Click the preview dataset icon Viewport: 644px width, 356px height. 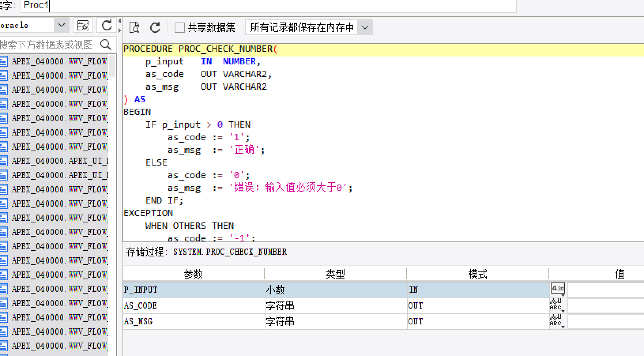[x=134, y=27]
